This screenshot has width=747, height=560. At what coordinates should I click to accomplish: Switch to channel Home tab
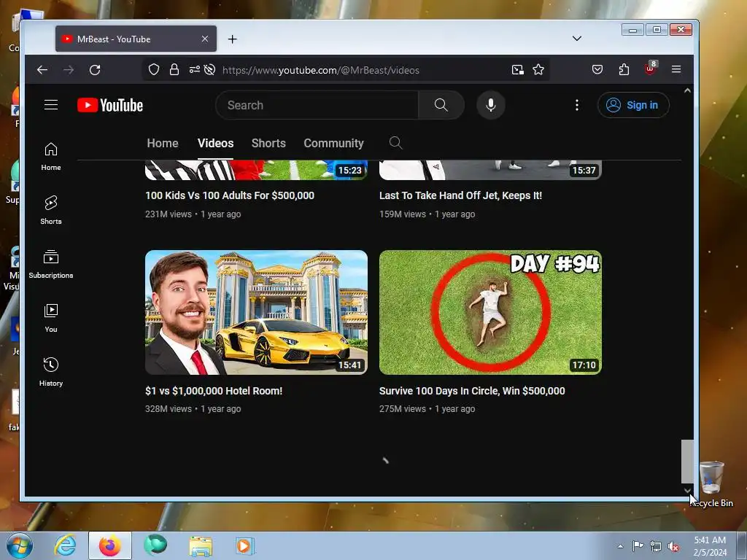(x=163, y=144)
